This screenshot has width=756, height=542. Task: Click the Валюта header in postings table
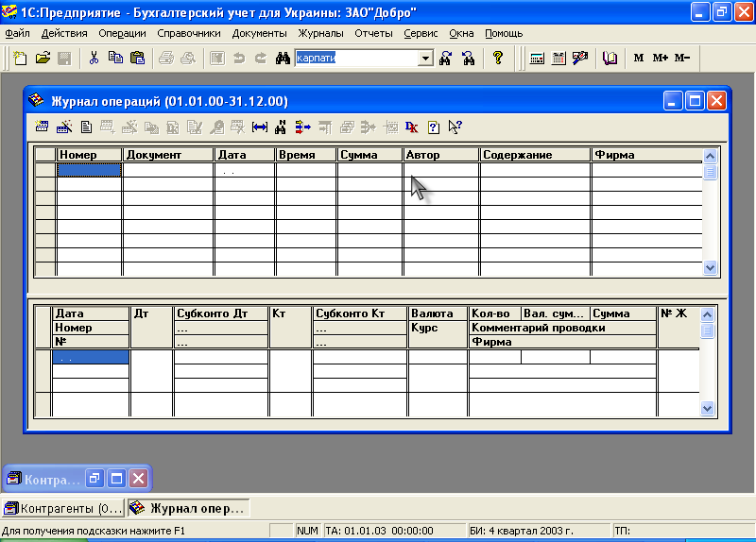pyautogui.click(x=438, y=313)
